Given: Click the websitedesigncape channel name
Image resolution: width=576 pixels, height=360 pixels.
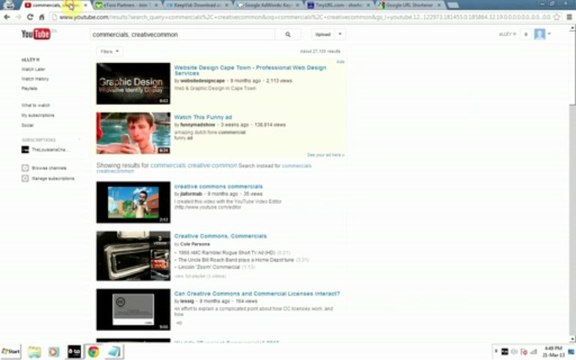Looking at the screenshot, I should tap(202, 81).
